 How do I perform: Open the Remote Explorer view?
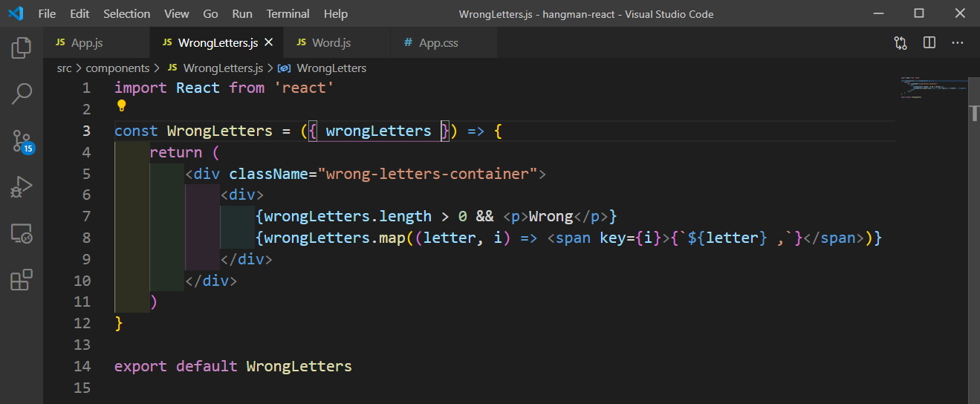[22, 234]
